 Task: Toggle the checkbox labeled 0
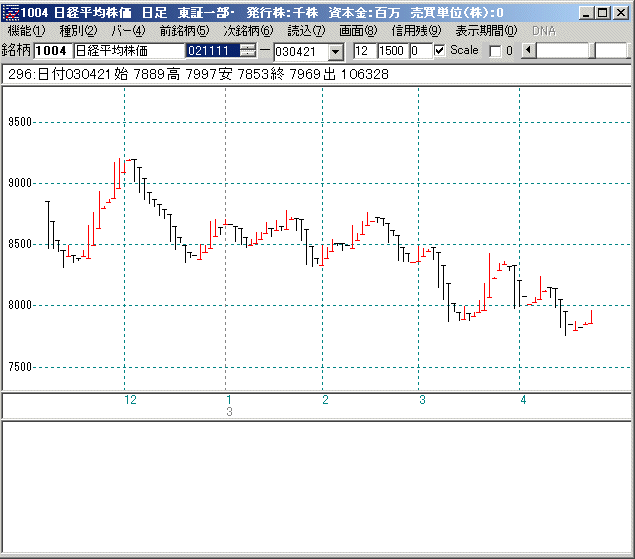[495, 51]
